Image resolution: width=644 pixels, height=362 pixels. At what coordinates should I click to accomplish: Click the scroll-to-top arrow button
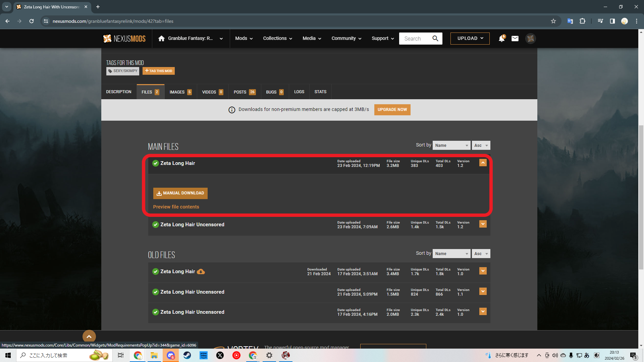pos(89,336)
